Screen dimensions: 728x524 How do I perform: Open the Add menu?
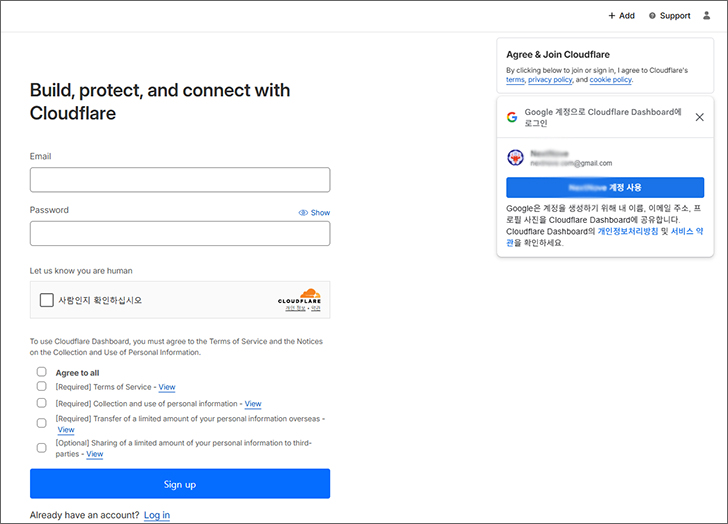(621, 16)
